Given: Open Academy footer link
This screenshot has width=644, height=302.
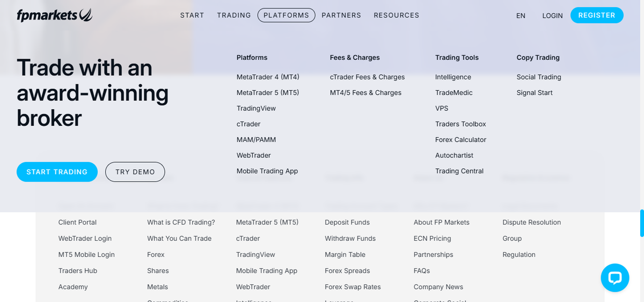Looking at the screenshot, I should pyautogui.click(x=73, y=287).
